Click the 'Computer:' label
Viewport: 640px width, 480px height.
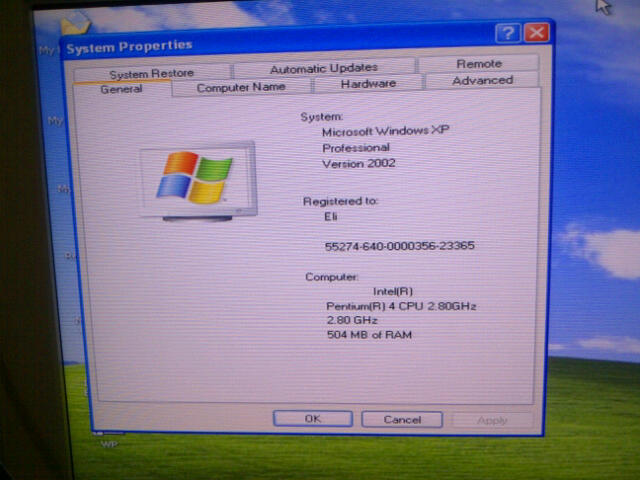(331, 277)
